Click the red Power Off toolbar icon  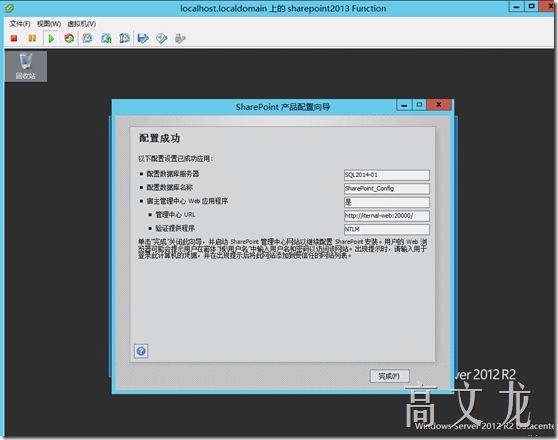[x=14, y=38]
